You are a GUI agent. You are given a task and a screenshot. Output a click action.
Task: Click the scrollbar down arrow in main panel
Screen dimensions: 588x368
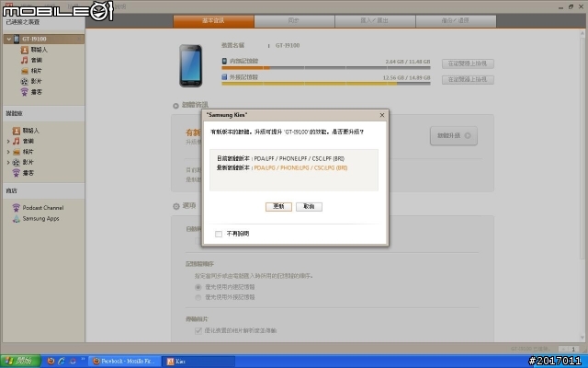(x=582, y=338)
